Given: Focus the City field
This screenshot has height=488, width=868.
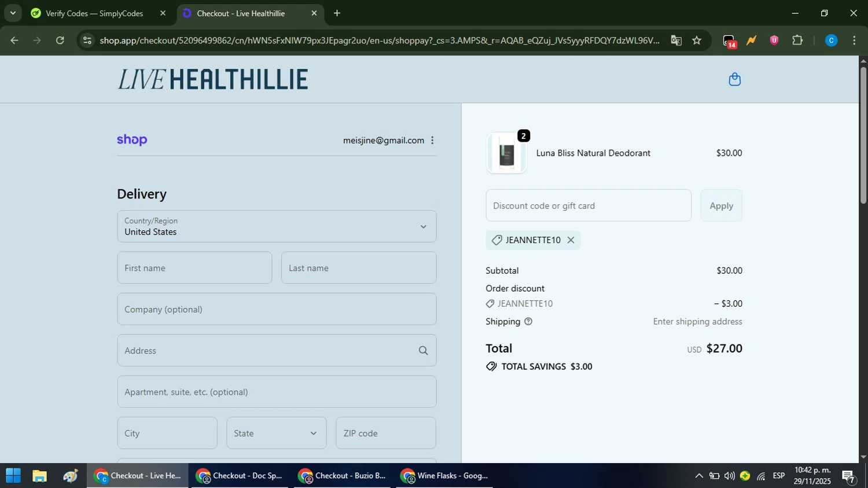Looking at the screenshot, I should 167,433.
